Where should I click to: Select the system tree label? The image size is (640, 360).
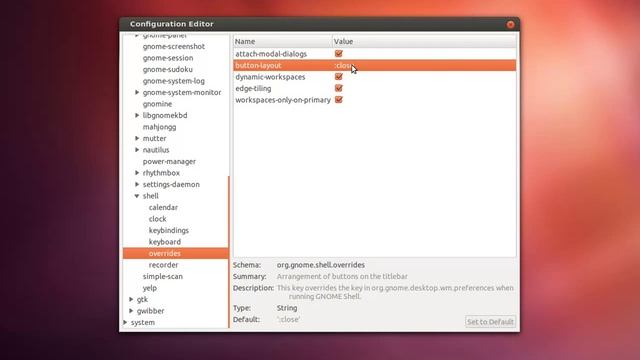(x=143, y=322)
